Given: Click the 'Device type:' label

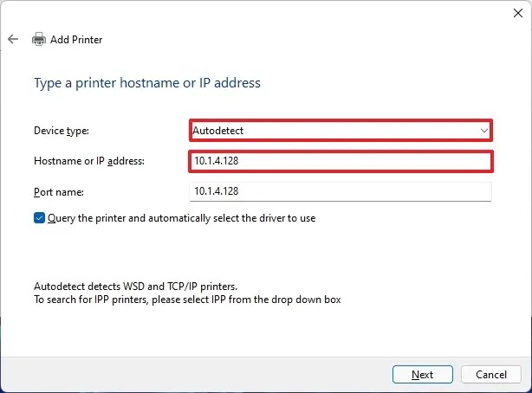Looking at the screenshot, I should point(62,131).
